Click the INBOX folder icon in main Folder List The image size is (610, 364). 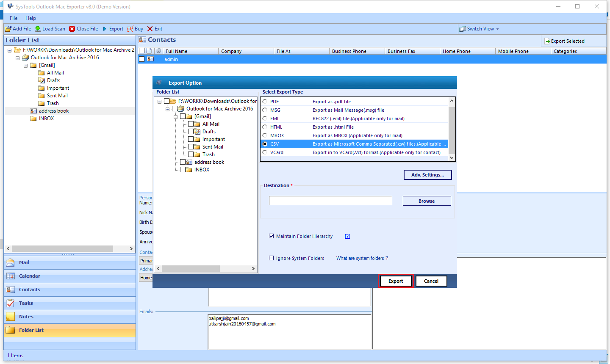[33, 119]
